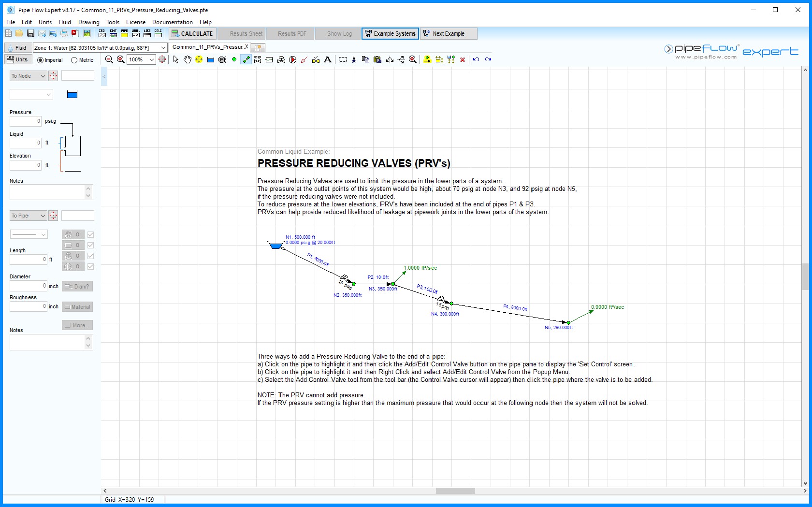Click the Fluid button
812x507 pixels.
point(17,47)
